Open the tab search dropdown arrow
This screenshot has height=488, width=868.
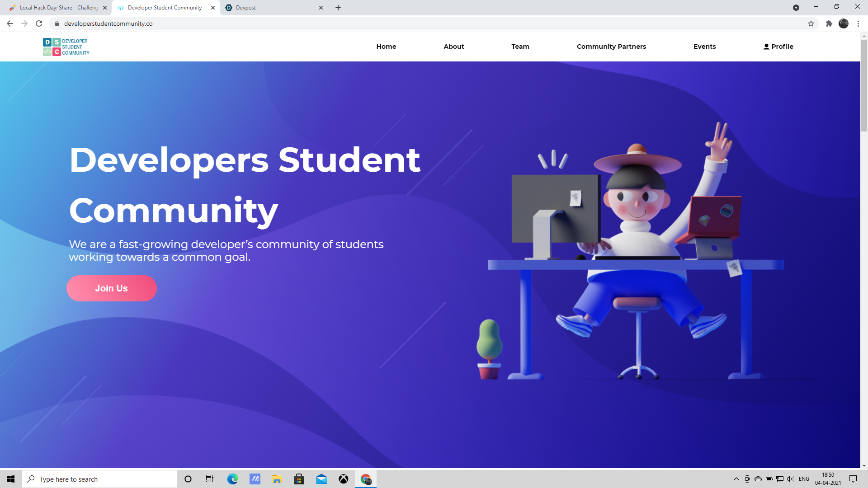pyautogui.click(x=796, y=8)
